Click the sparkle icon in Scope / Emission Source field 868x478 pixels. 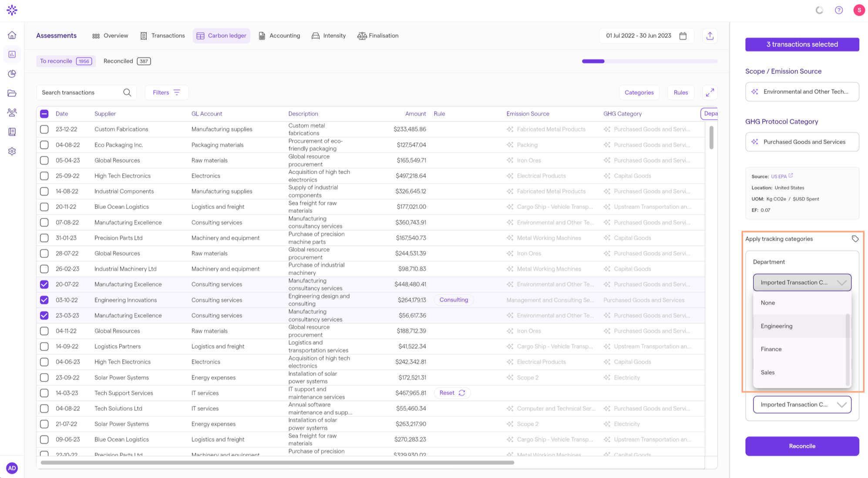coord(755,91)
